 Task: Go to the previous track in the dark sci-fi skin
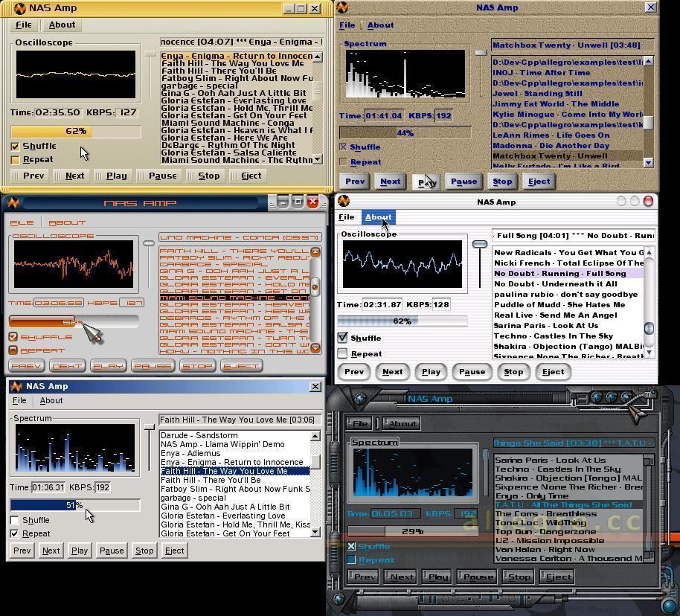tap(362, 576)
